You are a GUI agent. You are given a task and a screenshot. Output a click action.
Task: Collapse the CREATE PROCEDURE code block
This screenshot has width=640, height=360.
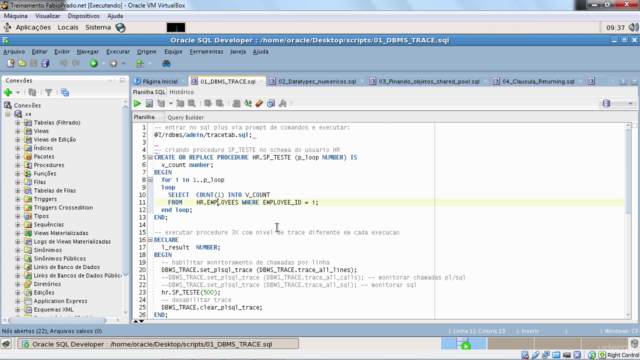tap(150, 157)
